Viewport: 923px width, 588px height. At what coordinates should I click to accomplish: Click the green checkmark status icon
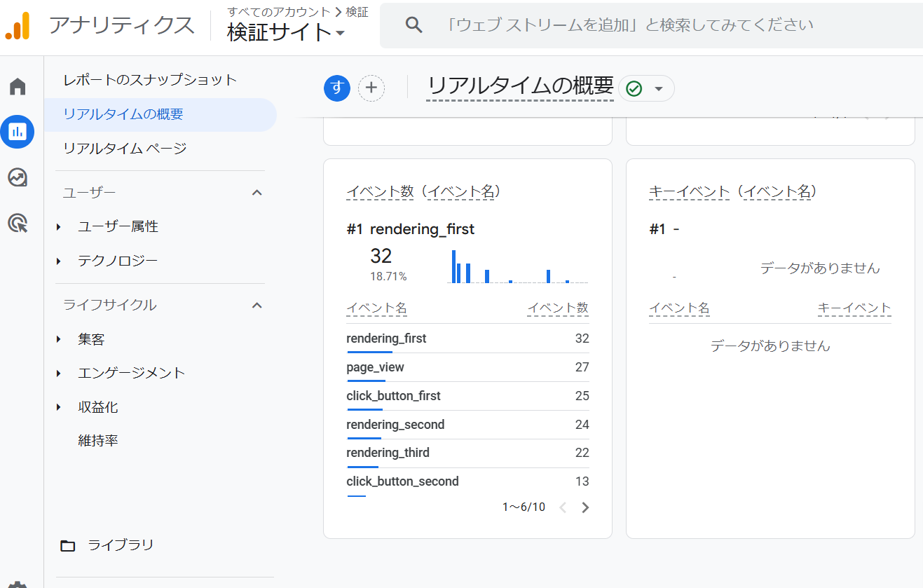[x=634, y=88]
